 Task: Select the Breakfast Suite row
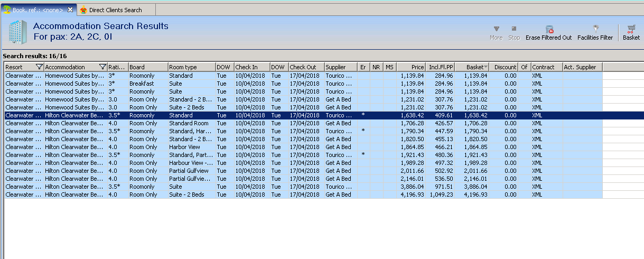point(304,84)
